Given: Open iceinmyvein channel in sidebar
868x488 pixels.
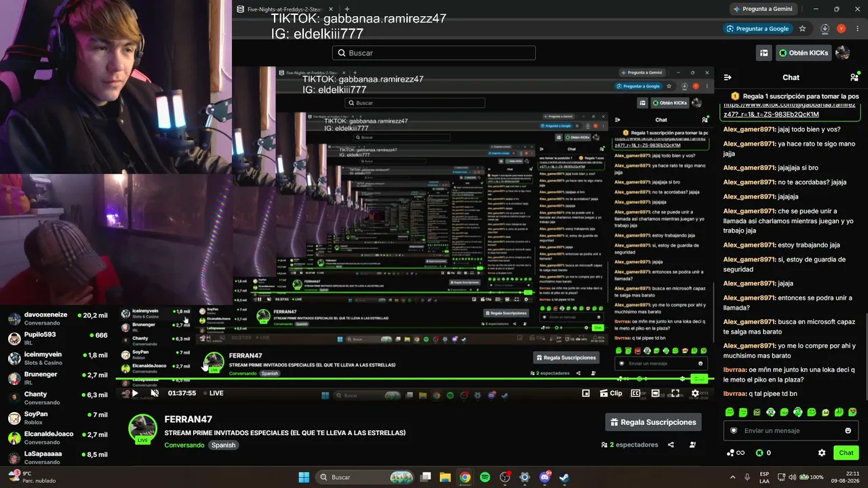Looking at the screenshot, I should click(58, 358).
